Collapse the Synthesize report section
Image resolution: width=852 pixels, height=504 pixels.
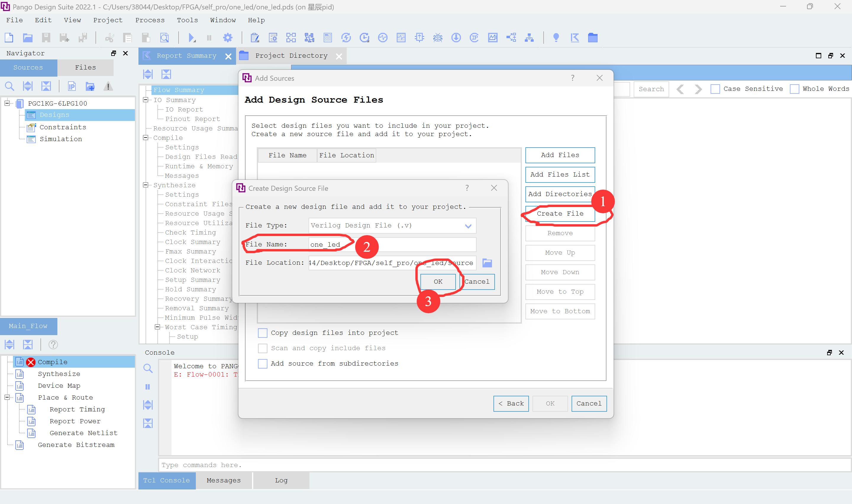pyautogui.click(x=146, y=185)
